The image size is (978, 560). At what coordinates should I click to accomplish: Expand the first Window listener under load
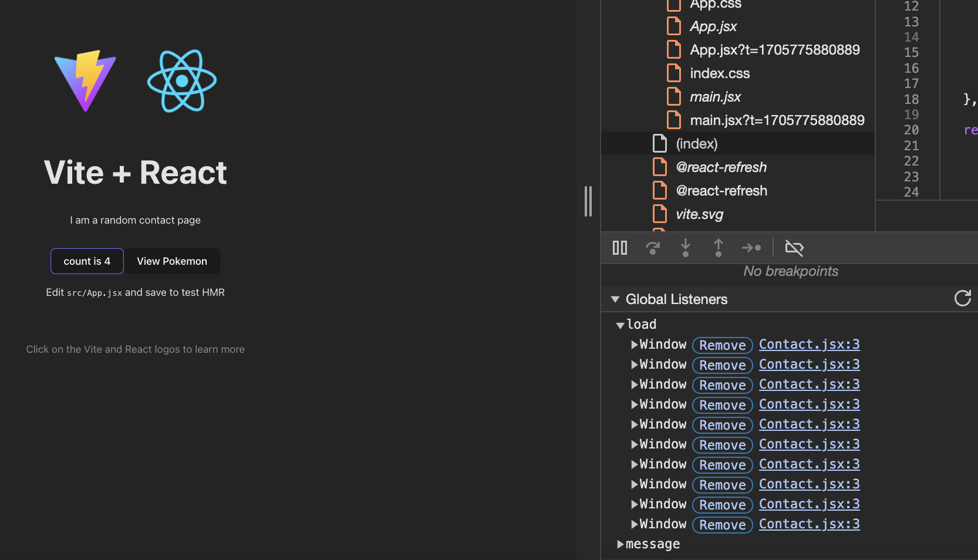tap(635, 345)
